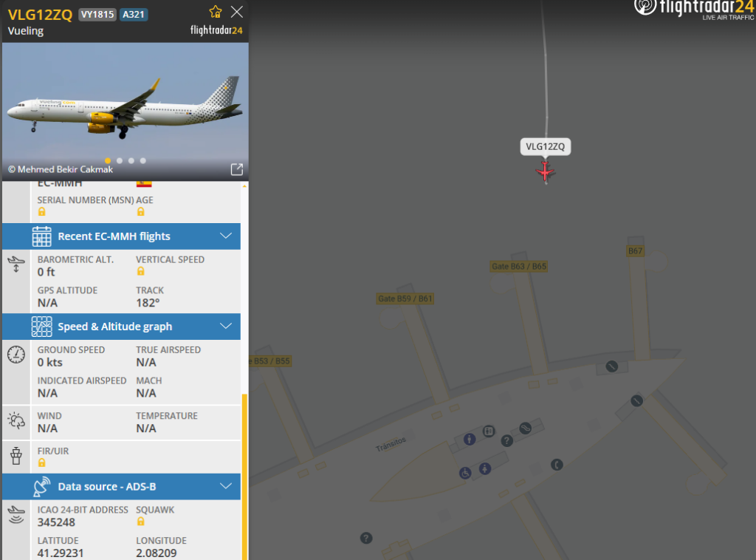Click the Vertical Speed locked padlock icon
756x560 pixels.
pos(140,271)
